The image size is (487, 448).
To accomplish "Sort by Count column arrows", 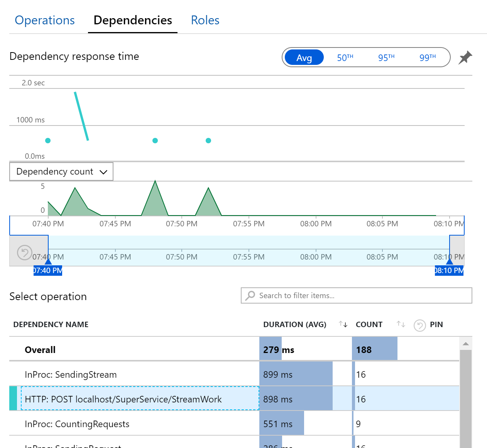I will [401, 324].
